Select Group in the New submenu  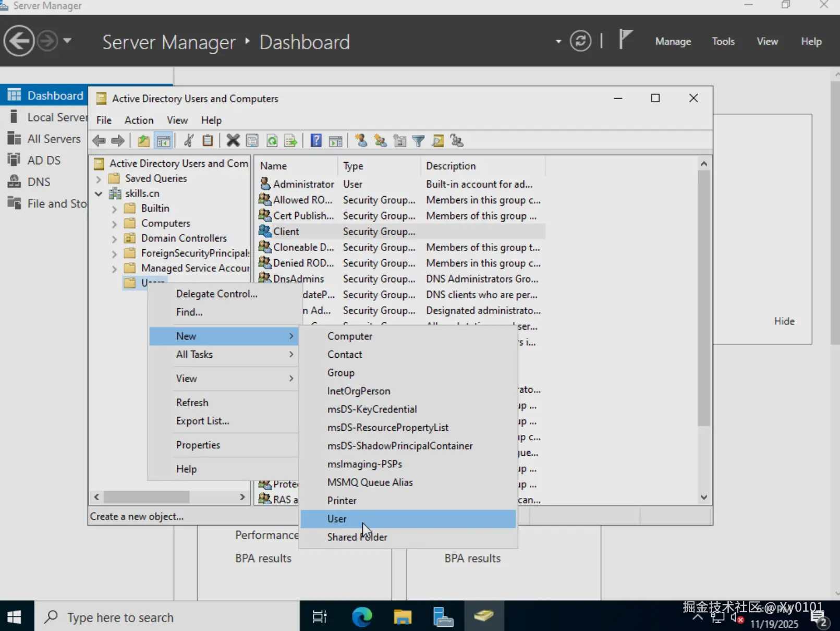341,373
